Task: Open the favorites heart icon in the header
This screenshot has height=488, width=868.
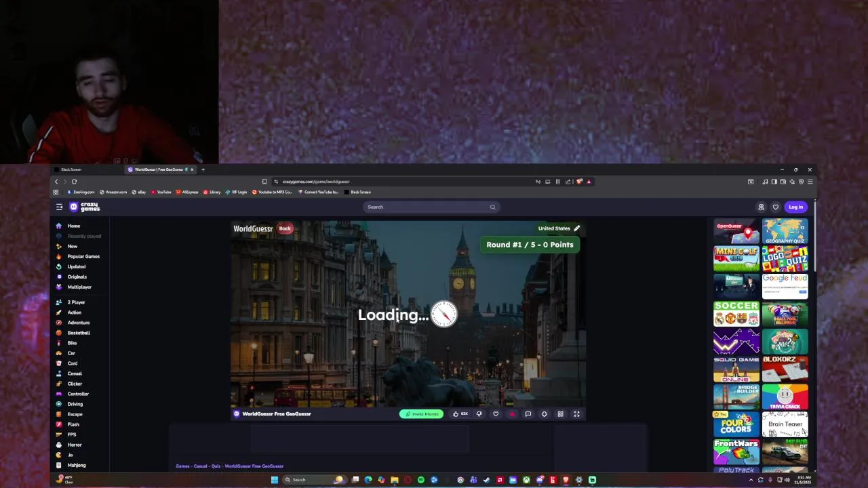Action: (x=776, y=207)
